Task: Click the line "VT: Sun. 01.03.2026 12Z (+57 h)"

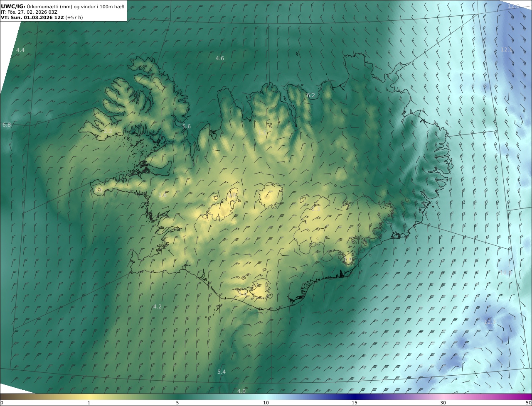Action: 42,17
